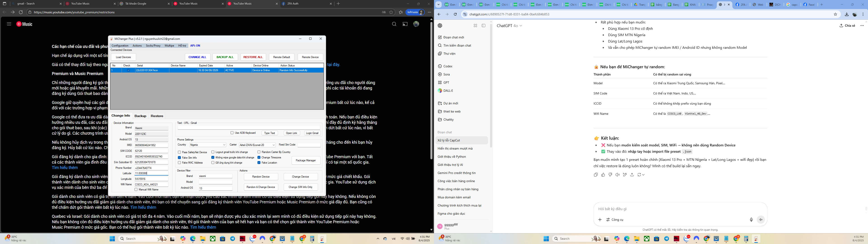Click the microphone dictation icon in ChatGPT

pyautogui.click(x=751, y=219)
